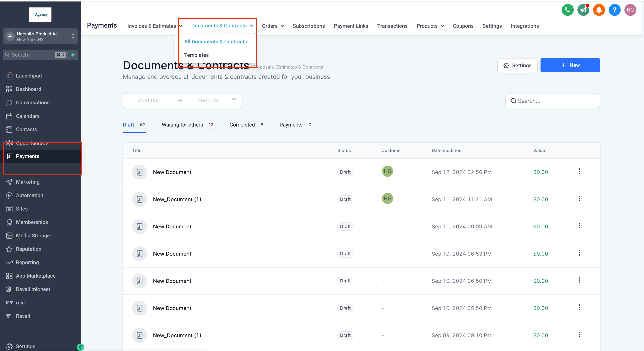Click the calendar icon in date range
The width and height of the screenshot is (644, 351).
(234, 101)
